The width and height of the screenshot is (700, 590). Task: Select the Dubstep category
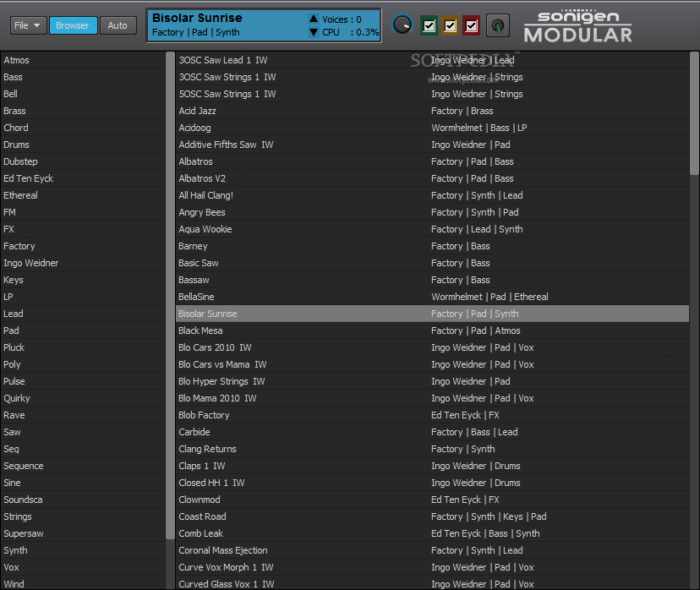(83, 161)
